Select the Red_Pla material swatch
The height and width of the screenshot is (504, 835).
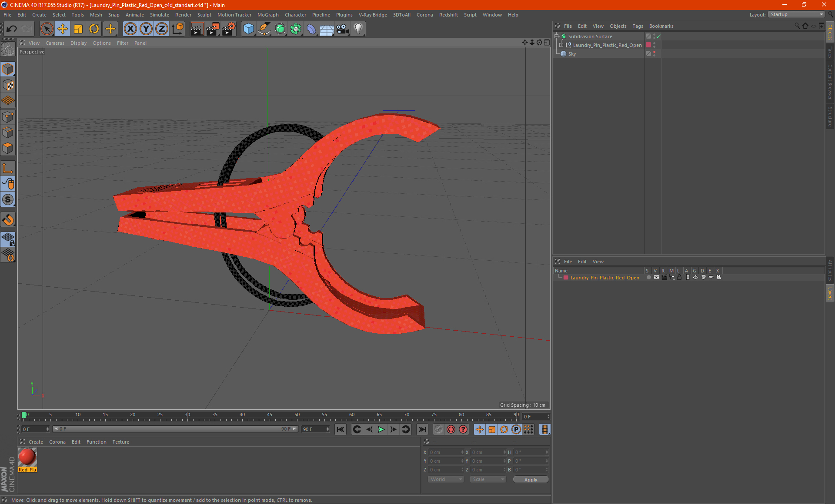tap(27, 457)
